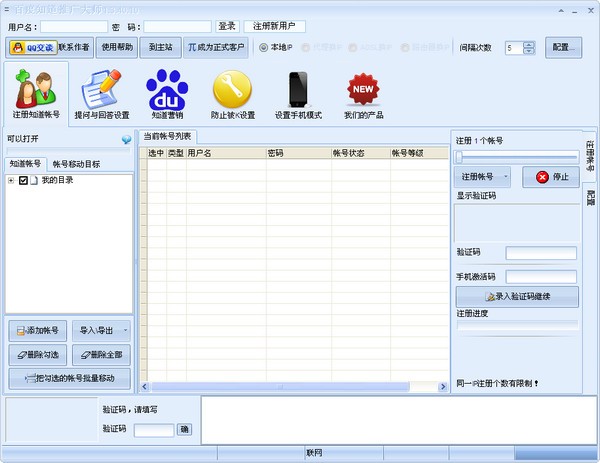The width and height of the screenshot is (600, 463).
Task: Click the blue diamond icon beside 可以打开
Action: tap(126, 140)
